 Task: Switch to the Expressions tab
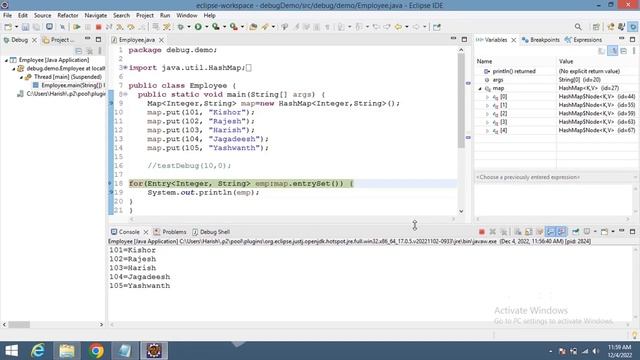pyautogui.click(x=584, y=40)
